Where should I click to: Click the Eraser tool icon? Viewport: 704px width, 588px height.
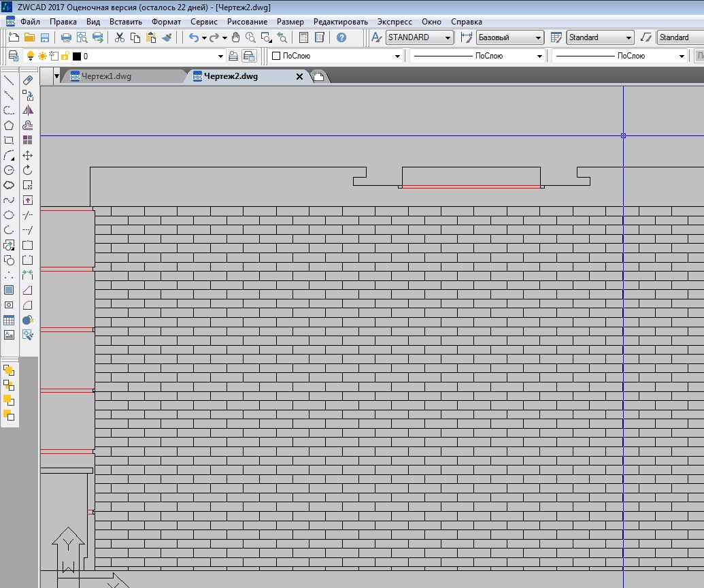click(x=28, y=80)
